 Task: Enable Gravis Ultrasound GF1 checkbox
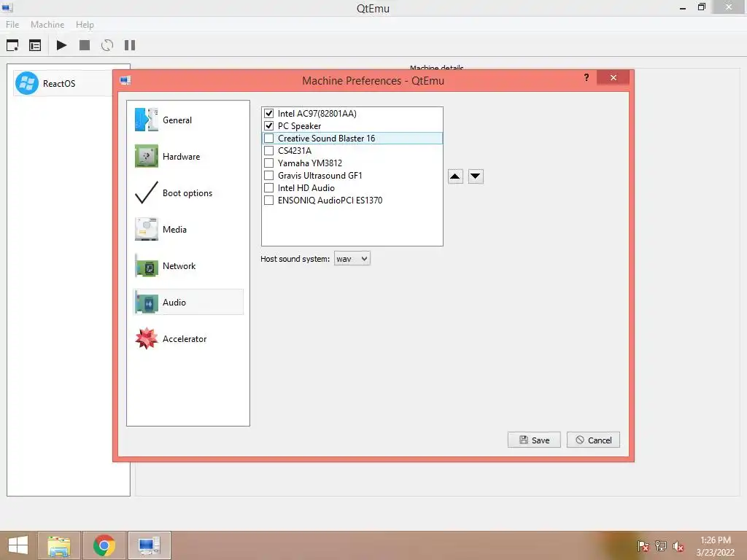pyautogui.click(x=268, y=175)
